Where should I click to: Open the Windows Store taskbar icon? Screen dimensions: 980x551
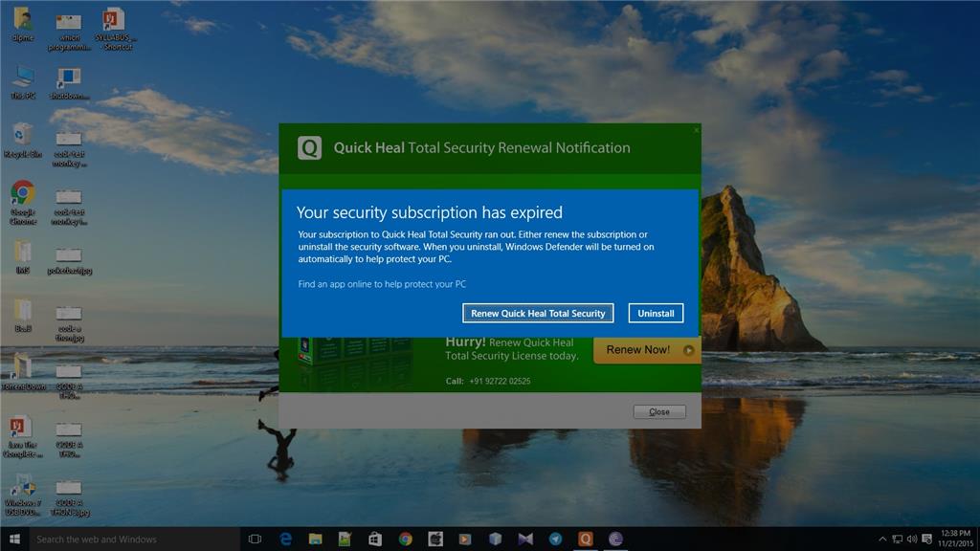click(x=375, y=539)
